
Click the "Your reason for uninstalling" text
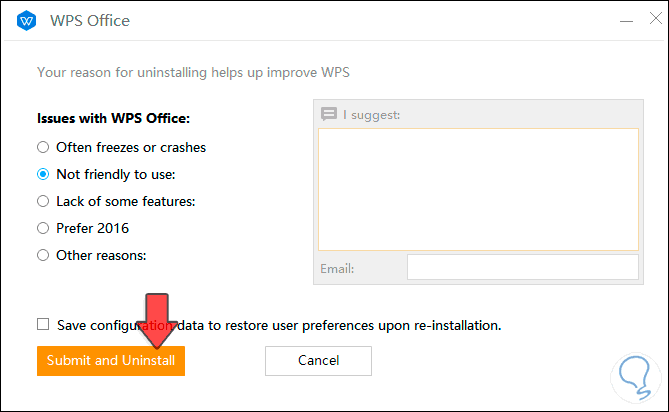pyautogui.click(x=193, y=72)
